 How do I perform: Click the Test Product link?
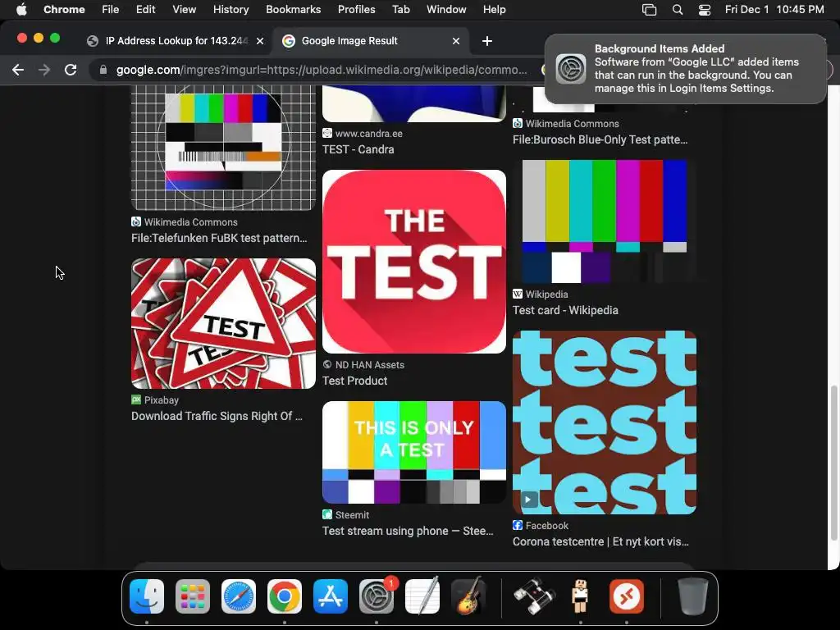coord(354,381)
